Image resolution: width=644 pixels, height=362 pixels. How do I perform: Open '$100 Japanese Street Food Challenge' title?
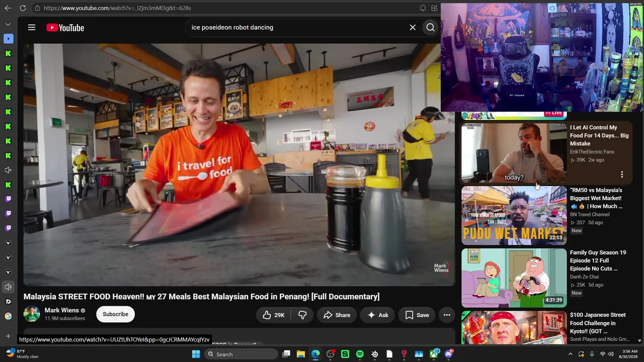coord(598,323)
